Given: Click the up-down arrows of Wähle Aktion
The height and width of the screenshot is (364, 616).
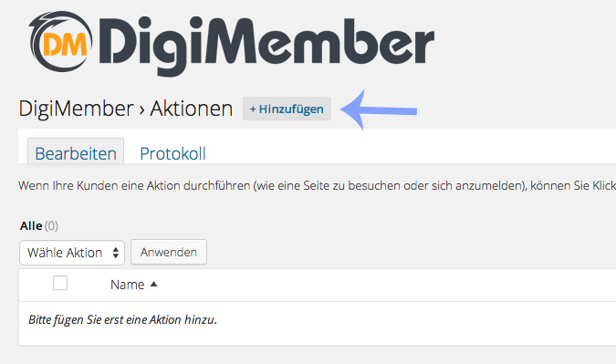Looking at the screenshot, I should coord(116,253).
